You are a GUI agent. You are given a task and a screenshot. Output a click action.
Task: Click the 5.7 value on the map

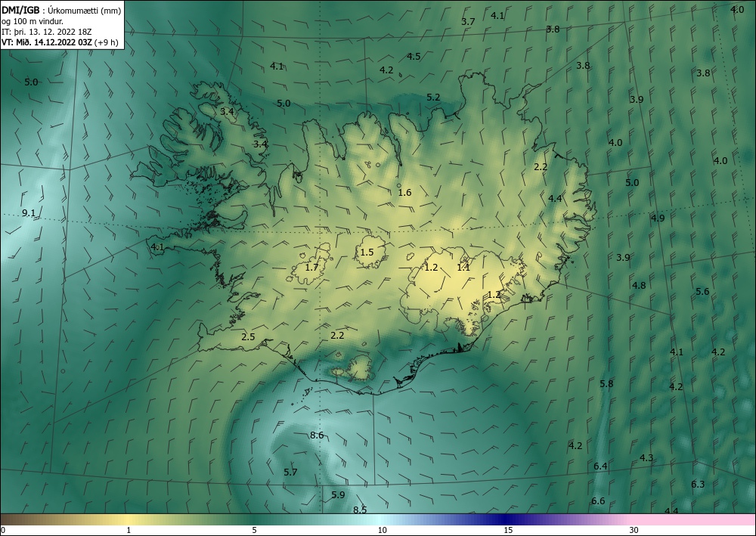tap(291, 472)
